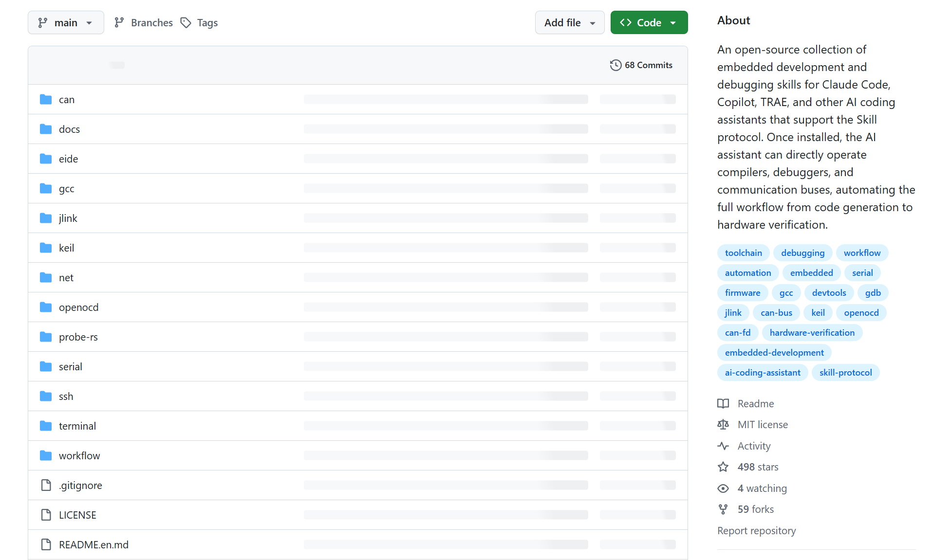Click the probe-rs folder icon
The image size is (951, 560).
(x=46, y=337)
